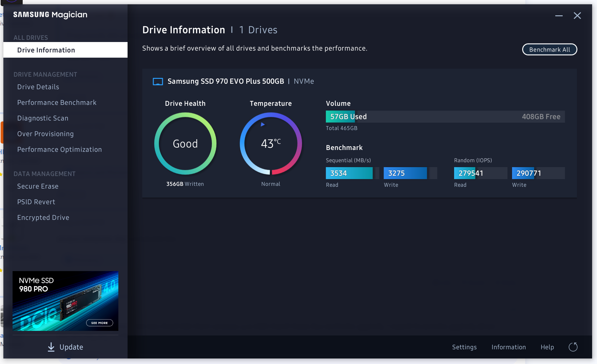Image resolution: width=597 pixels, height=364 pixels.
Task: Click the Random (IOPS) label
Action: click(x=473, y=160)
